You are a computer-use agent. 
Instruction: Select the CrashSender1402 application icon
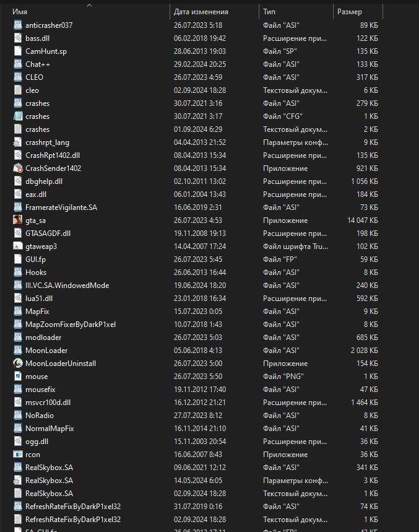pos(18,168)
